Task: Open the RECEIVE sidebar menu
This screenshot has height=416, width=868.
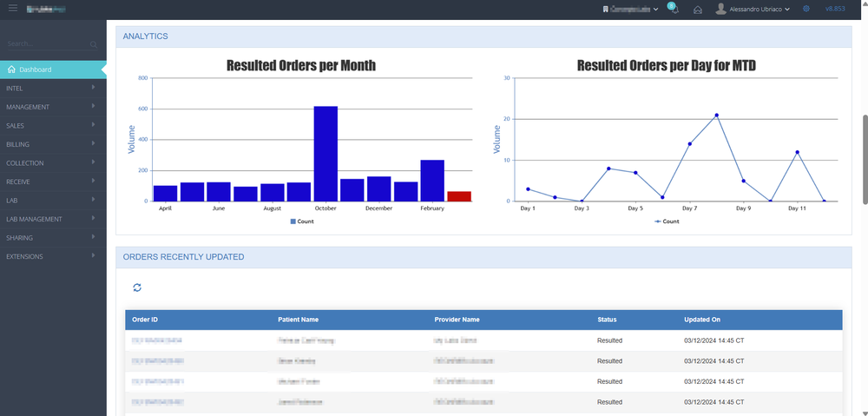Action: 53,182
